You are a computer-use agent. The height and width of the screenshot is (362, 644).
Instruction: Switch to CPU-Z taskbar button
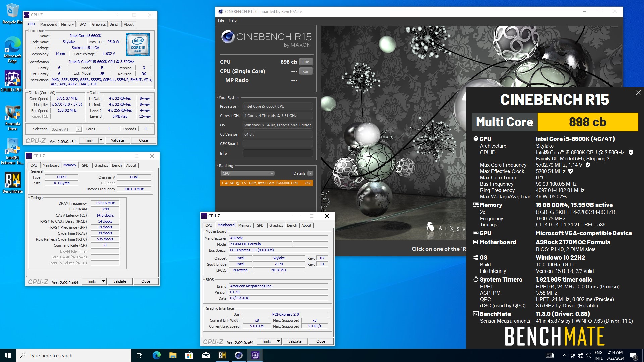click(x=255, y=355)
